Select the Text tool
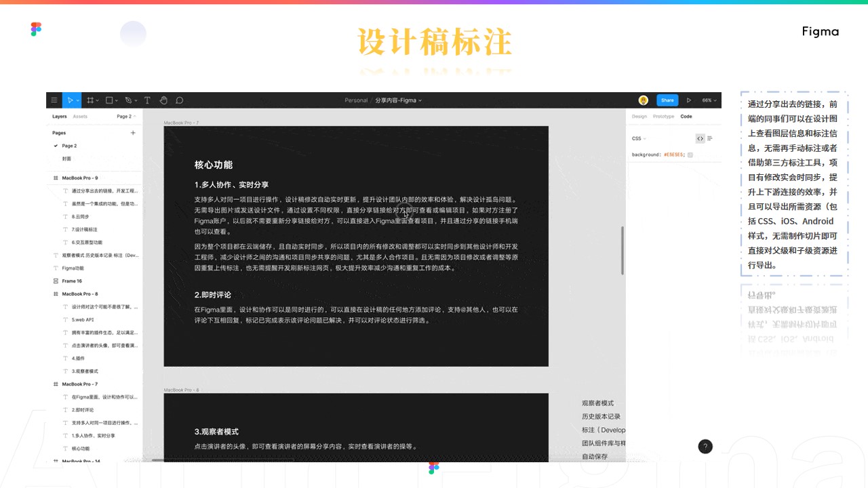This screenshot has width=868, height=488. coord(147,100)
